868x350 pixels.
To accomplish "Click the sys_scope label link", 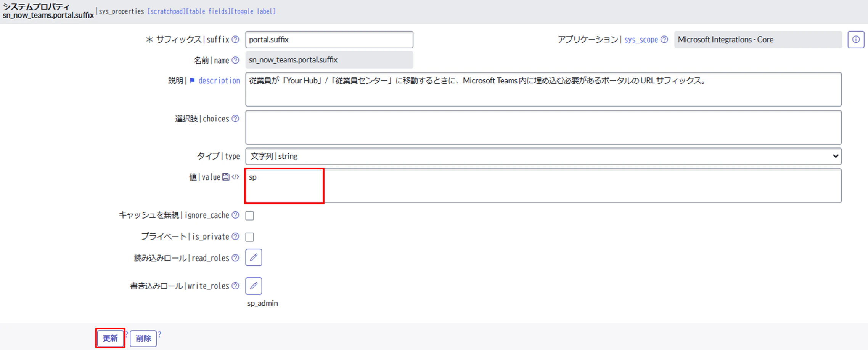I will click(641, 40).
